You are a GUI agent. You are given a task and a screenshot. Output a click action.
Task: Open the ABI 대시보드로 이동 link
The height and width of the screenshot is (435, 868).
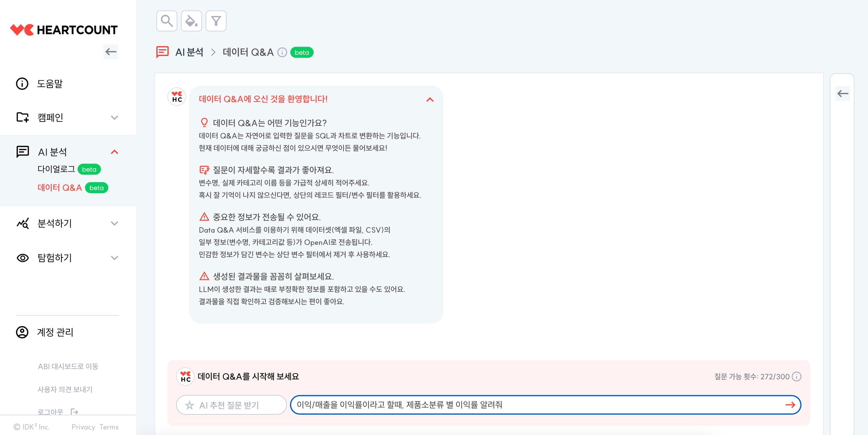pos(68,366)
